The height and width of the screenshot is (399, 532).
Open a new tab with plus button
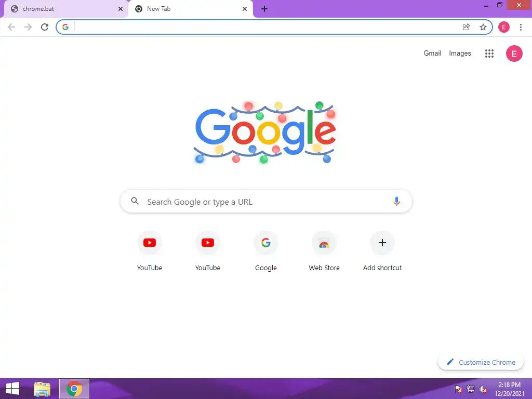[264, 9]
